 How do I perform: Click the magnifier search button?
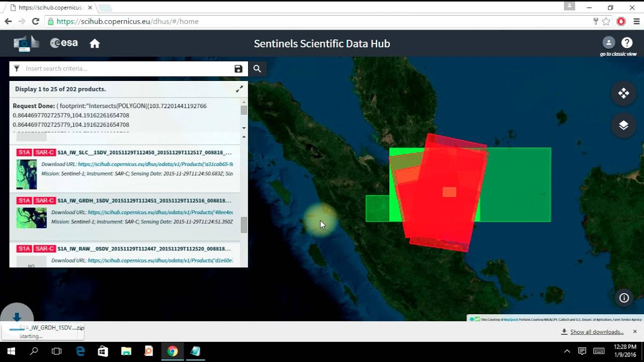pyautogui.click(x=257, y=69)
